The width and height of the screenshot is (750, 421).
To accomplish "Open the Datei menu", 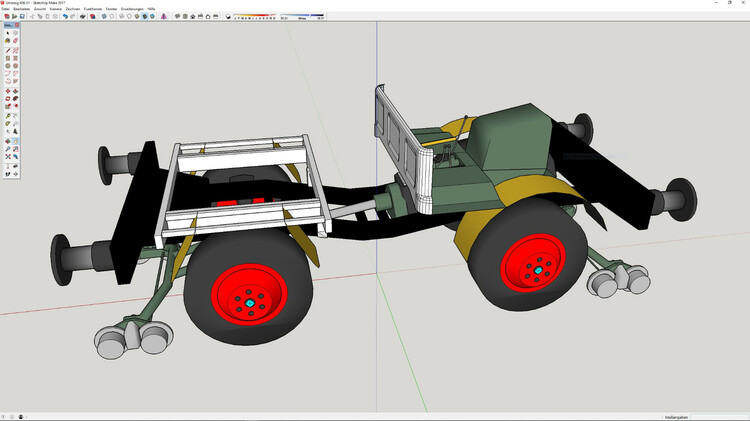I will pos(6,9).
